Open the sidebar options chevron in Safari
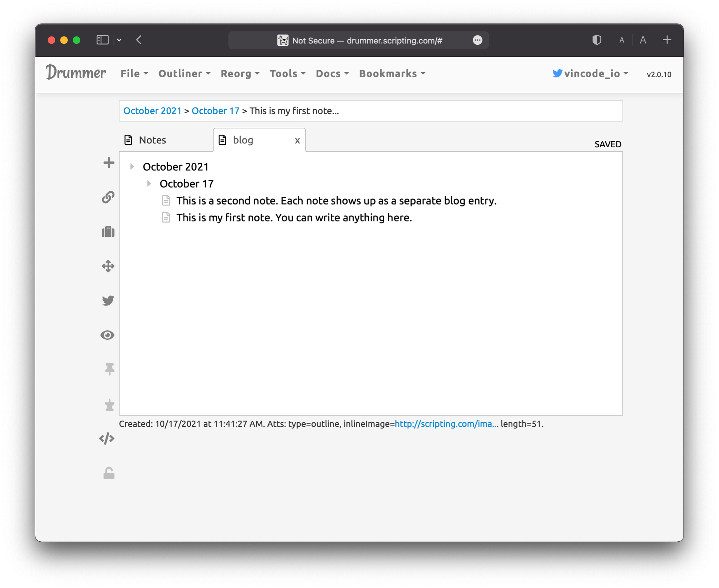This screenshot has height=588, width=719. pyautogui.click(x=119, y=40)
